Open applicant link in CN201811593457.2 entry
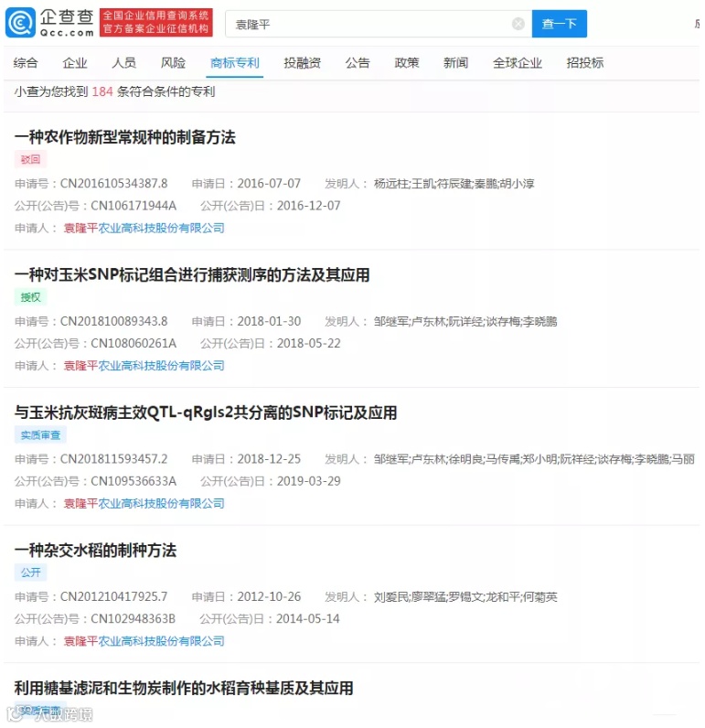The height and width of the screenshot is (728, 705). [x=144, y=503]
